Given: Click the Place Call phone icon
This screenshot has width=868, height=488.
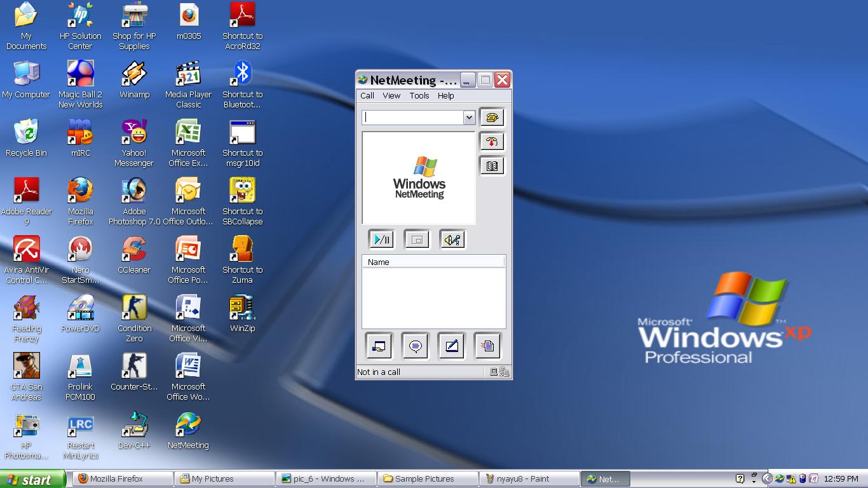Looking at the screenshot, I should [492, 118].
